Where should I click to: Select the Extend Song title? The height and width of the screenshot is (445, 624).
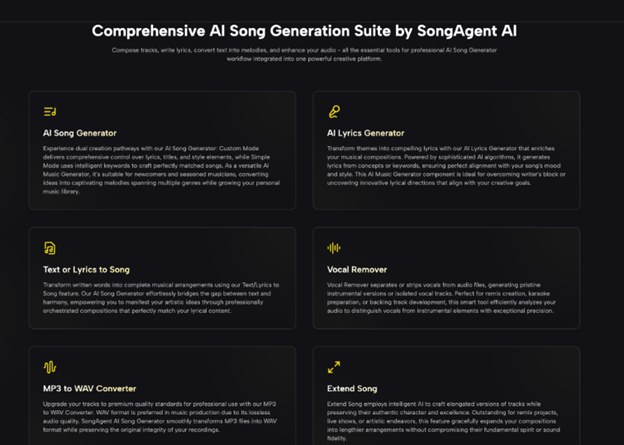352,388
